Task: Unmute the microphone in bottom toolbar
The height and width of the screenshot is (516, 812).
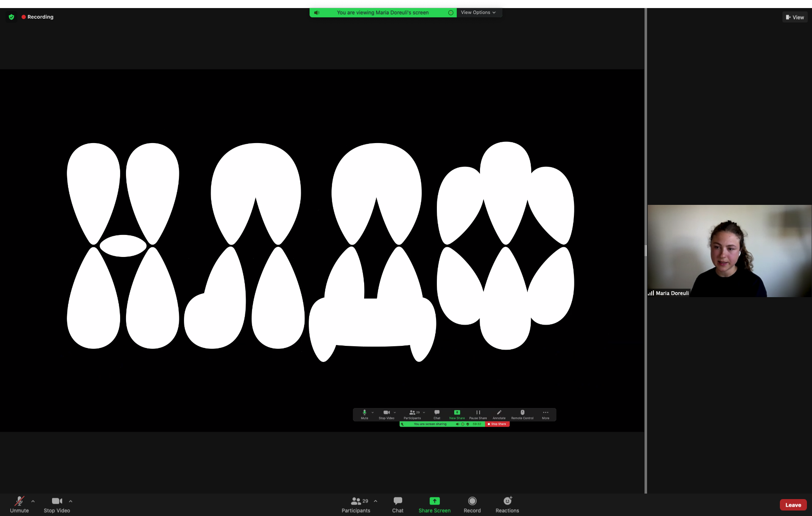Action: 19,504
